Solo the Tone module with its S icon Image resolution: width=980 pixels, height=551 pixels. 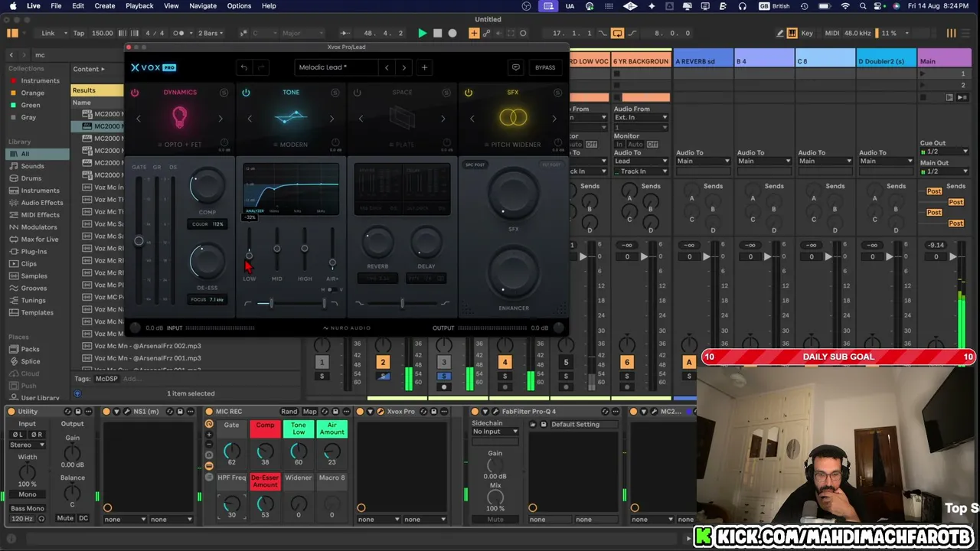click(335, 93)
